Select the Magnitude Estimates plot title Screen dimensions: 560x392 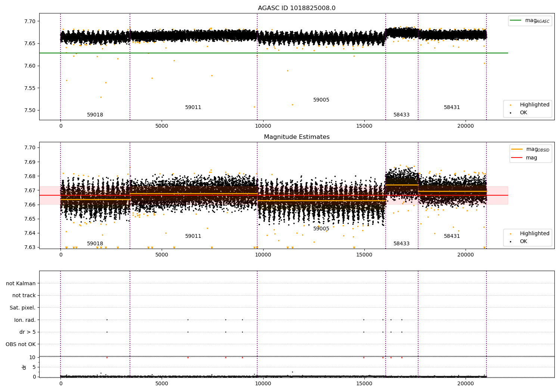pyautogui.click(x=296, y=137)
